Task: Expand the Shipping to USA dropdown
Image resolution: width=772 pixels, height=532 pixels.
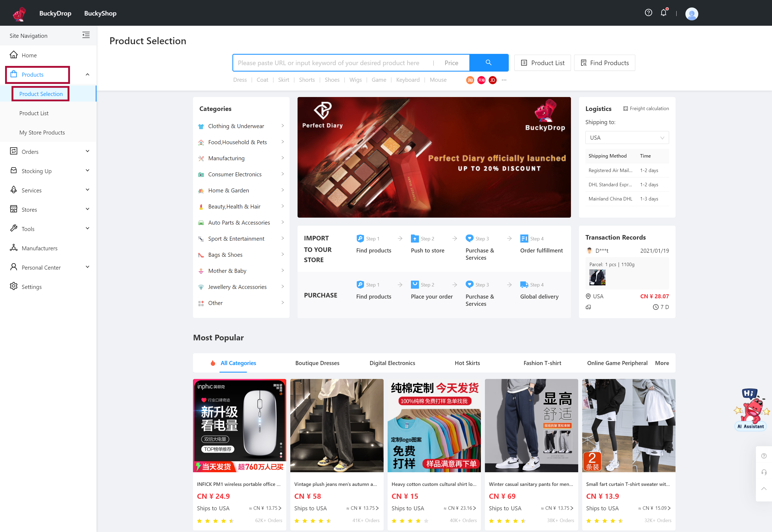Action: pos(626,138)
